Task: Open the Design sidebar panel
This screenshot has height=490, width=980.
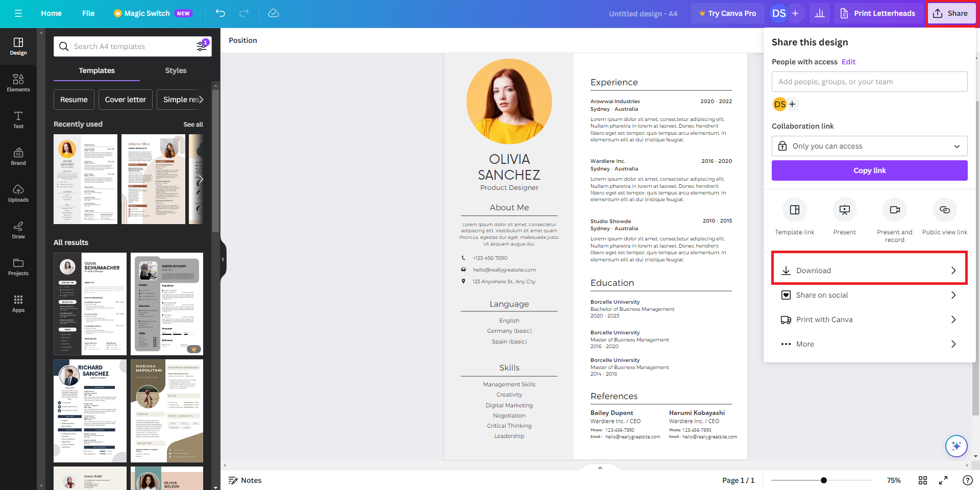Action: (x=18, y=46)
